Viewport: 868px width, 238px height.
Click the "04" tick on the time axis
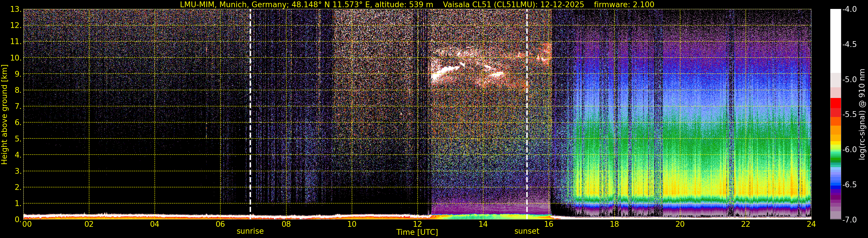point(155,224)
